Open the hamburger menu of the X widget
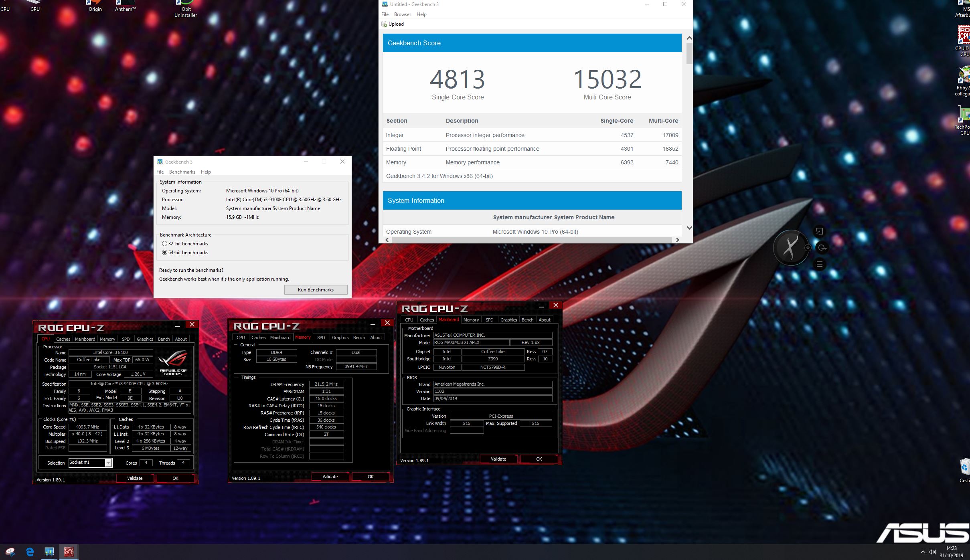This screenshot has height=560, width=970. (x=819, y=264)
